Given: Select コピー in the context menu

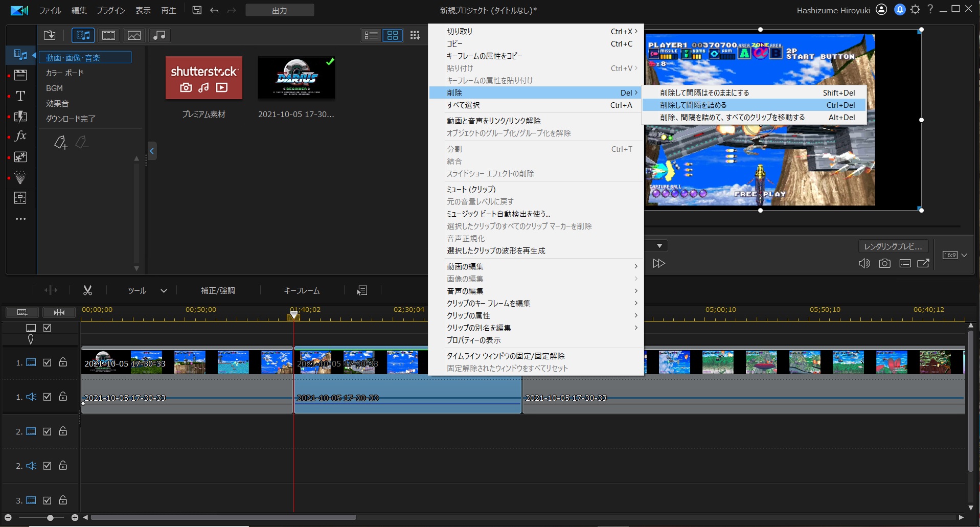Looking at the screenshot, I should (536, 43).
